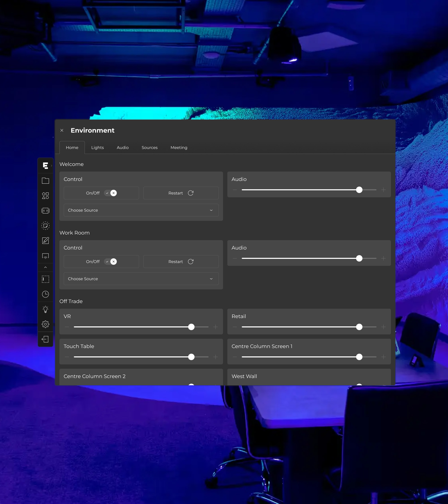Select the sticky note icon in sidebar
Viewport: 448px width, 504px height.
[45, 226]
